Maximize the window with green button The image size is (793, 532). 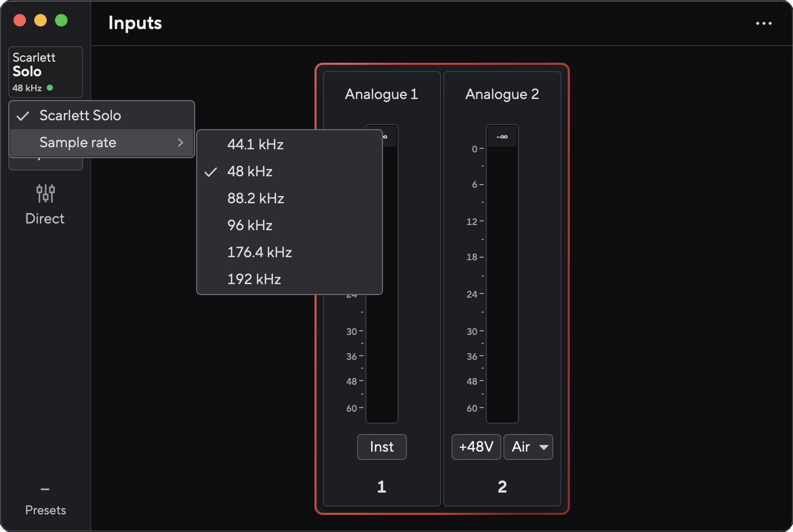[61, 20]
